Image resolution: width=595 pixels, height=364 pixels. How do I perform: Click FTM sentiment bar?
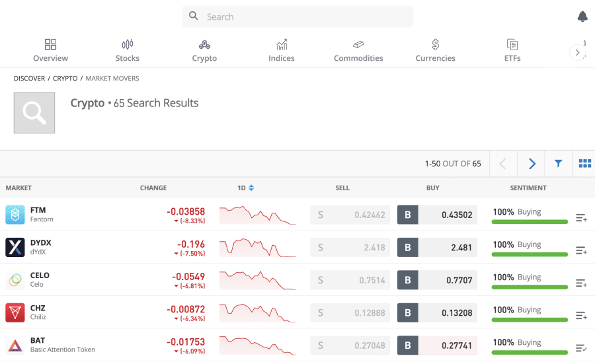click(x=530, y=222)
